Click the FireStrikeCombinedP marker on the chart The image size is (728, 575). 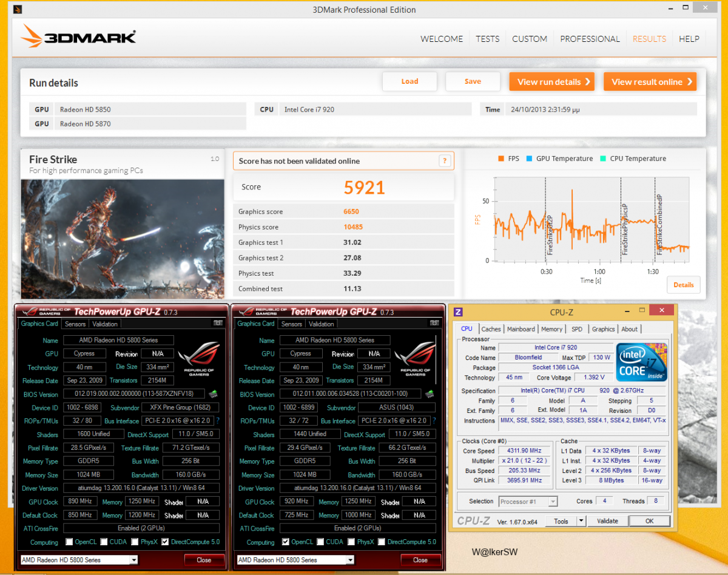(x=659, y=224)
